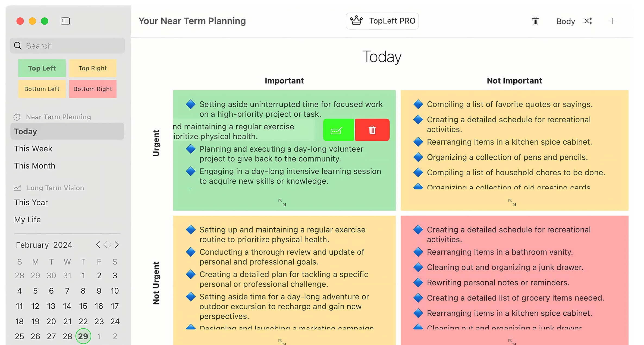The width and height of the screenshot is (644, 345).
Task: Toggle the sidebar panel icon
Action: 65,21
